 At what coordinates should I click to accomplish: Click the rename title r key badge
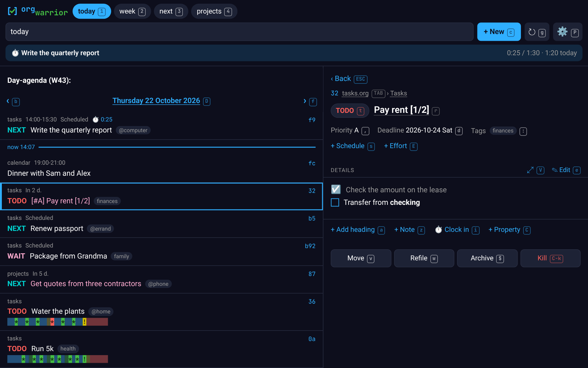435,111
